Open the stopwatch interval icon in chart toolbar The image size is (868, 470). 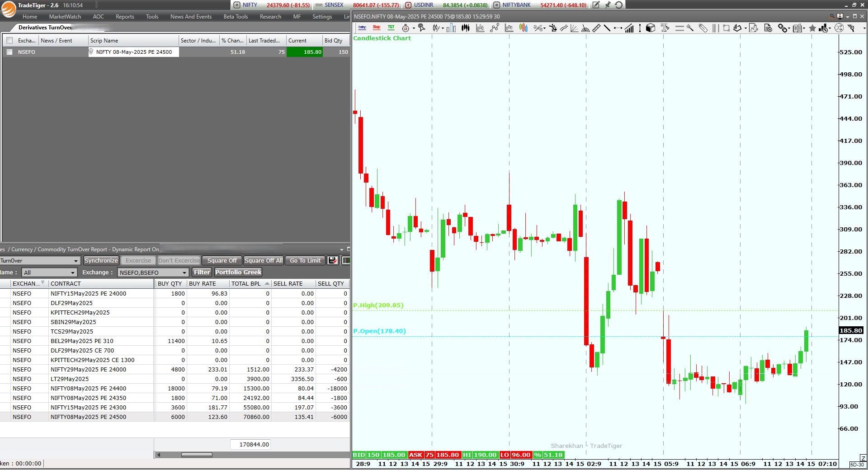click(406, 28)
